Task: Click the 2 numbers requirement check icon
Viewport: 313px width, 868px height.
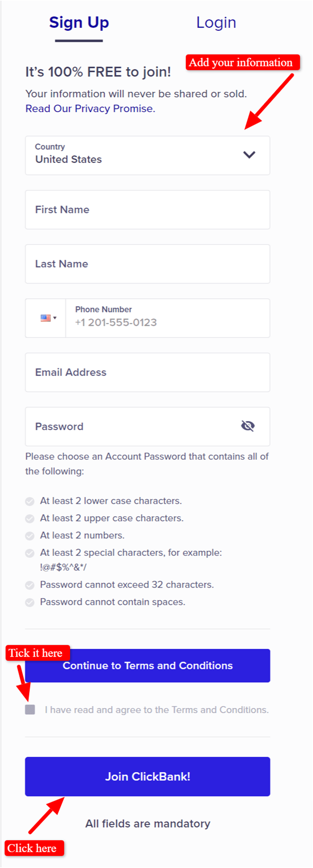Action: coord(30,535)
